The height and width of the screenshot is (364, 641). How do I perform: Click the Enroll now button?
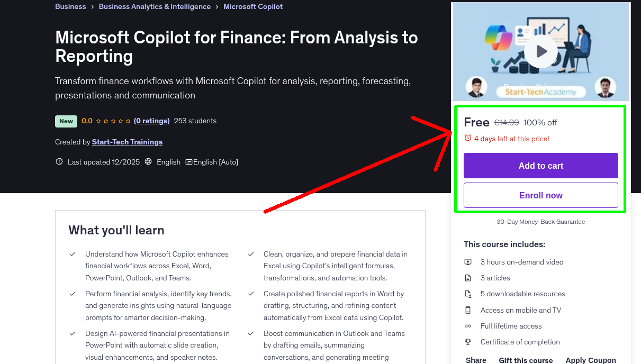pyautogui.click(x=540, y=195)
